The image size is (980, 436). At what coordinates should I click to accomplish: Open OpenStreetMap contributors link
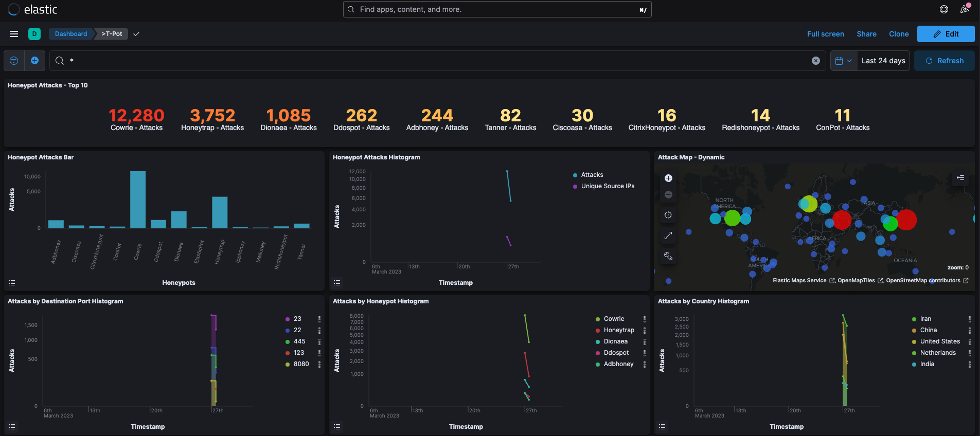[927, 281]
